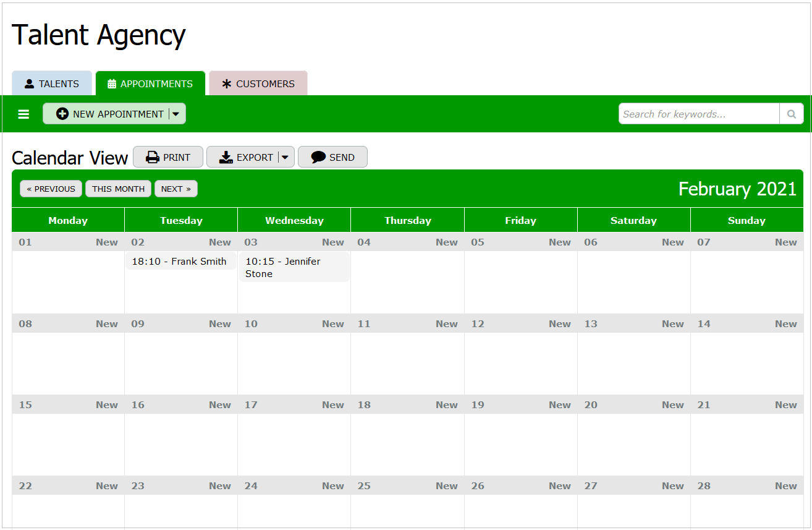The height and width of the screenshot is (530, 812).
Task: Click the New Appointment button with plus icon
Action: pyautogui.click(x=106, y=114)
